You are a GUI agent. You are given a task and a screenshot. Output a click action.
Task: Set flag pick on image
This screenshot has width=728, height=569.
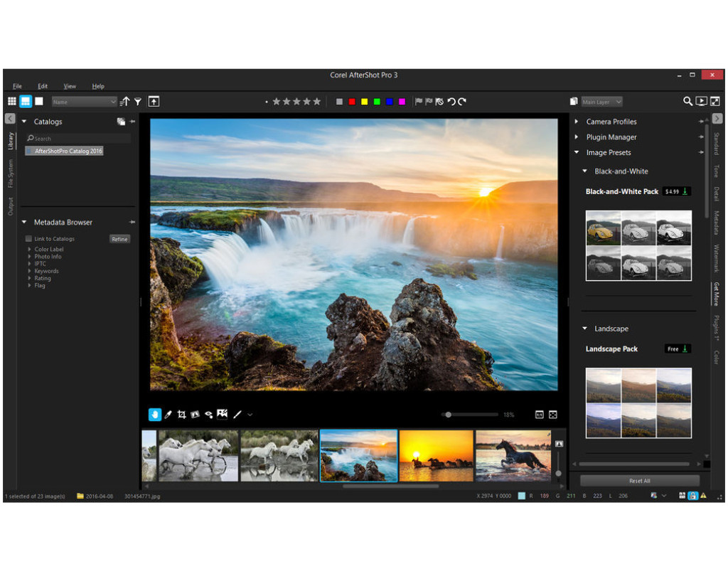click(x=418, y=102)
